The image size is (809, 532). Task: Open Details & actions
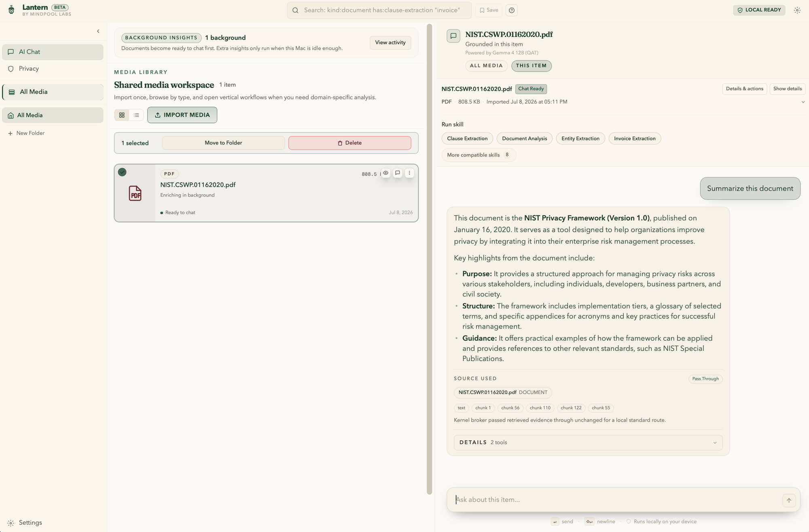coord(744,89)
